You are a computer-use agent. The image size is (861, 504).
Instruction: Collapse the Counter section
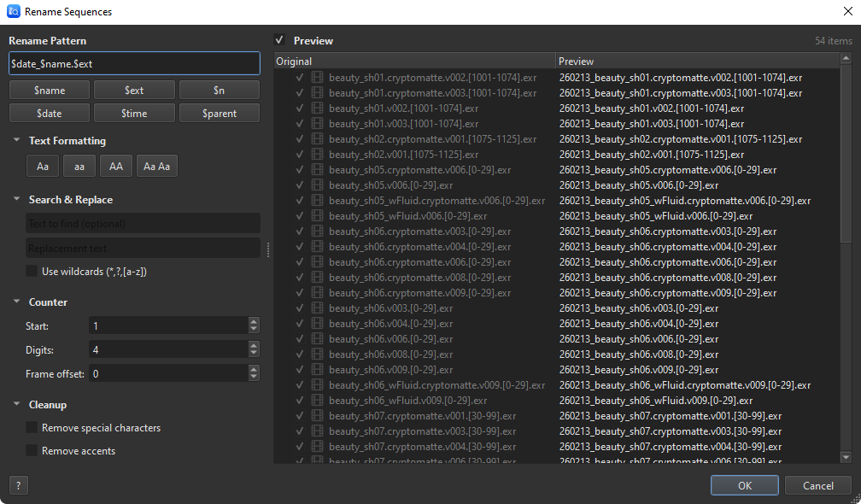[16, 302]
